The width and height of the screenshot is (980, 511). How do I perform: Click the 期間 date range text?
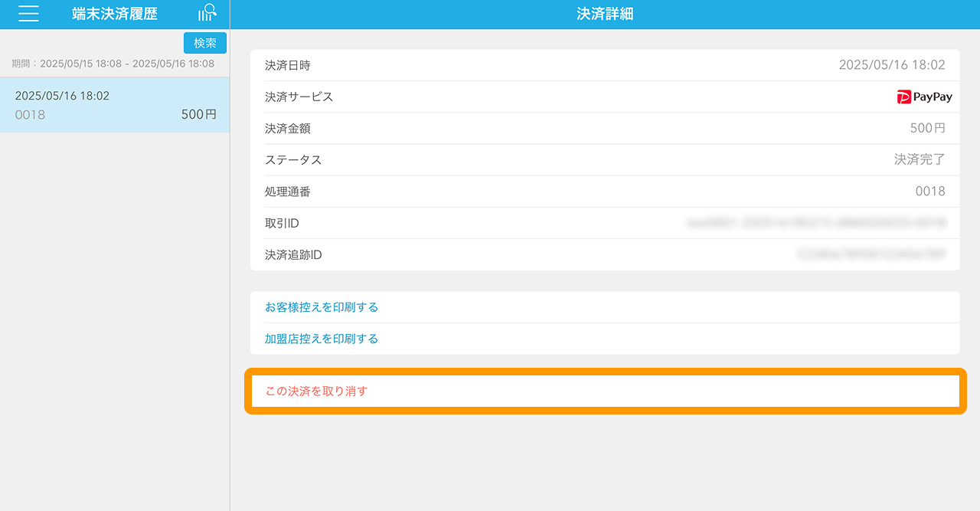point(113,64)
